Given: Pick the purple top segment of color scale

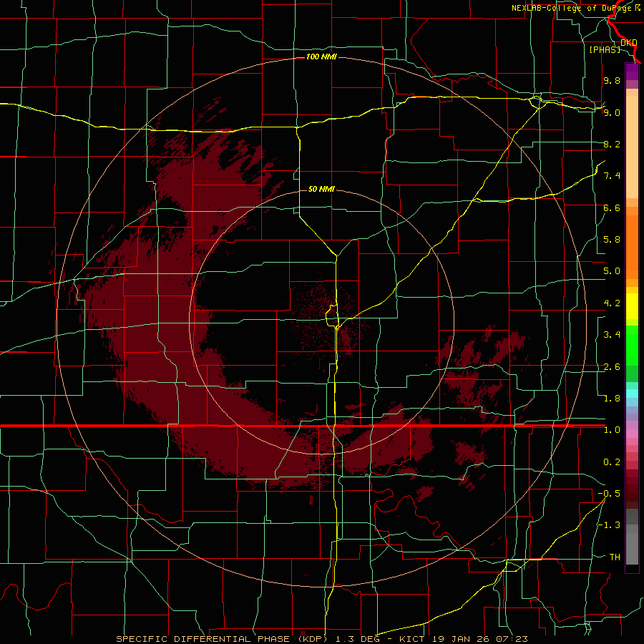Looking at the screenshot, I should pos(632,72).
